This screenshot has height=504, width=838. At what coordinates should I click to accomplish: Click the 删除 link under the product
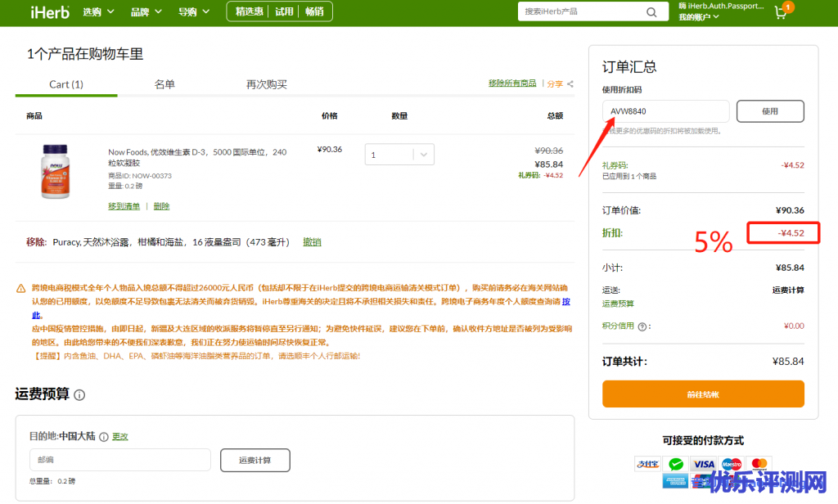161,206
